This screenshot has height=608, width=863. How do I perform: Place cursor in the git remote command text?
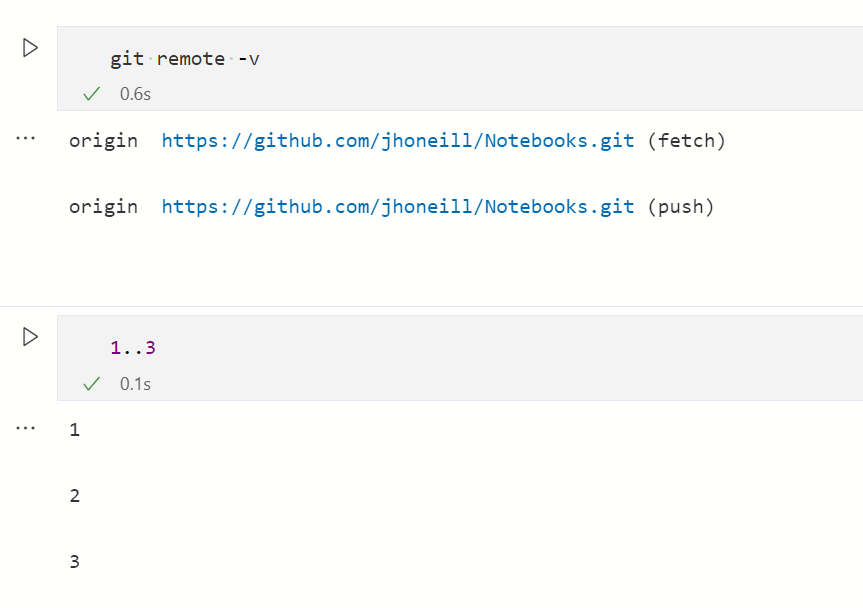(185, 58)
